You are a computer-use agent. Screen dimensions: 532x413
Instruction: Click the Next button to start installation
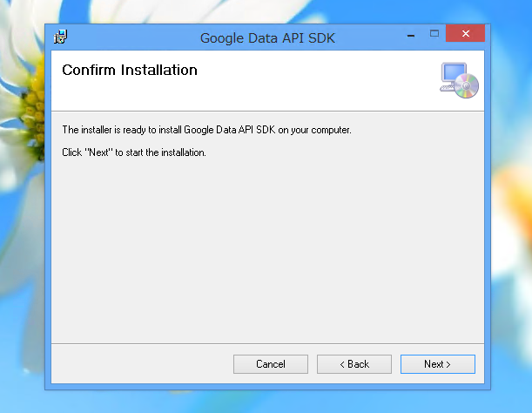click(x=438, y=364)
